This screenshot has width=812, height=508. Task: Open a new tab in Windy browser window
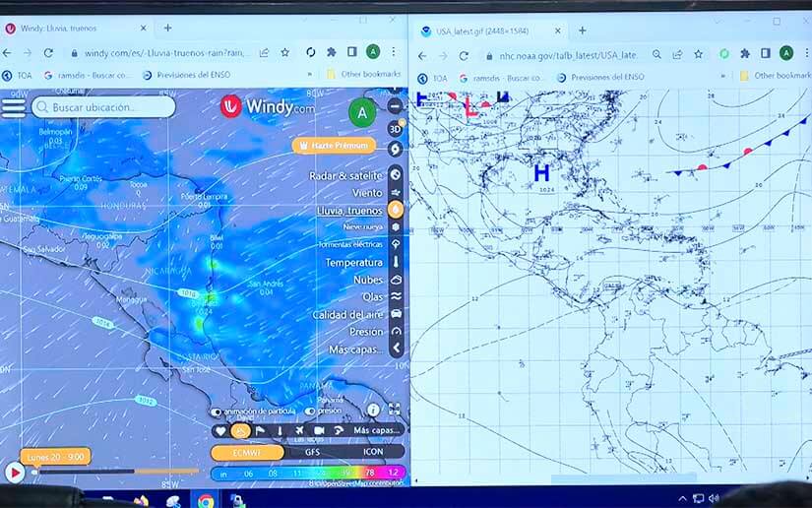tap(167, 28)
